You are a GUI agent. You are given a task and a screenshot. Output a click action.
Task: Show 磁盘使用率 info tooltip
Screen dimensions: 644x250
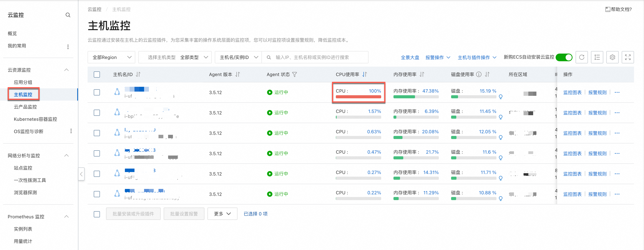479,75
